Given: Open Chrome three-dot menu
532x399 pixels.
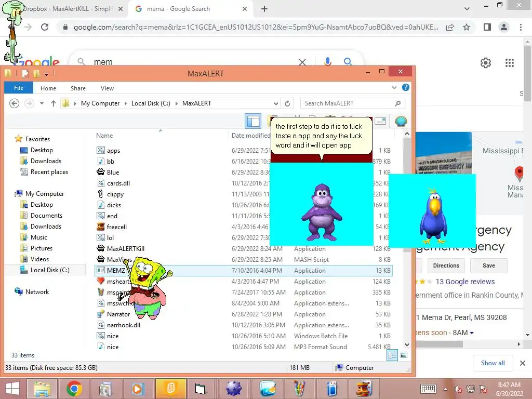Looking at the screenshot, I should 521,27.
